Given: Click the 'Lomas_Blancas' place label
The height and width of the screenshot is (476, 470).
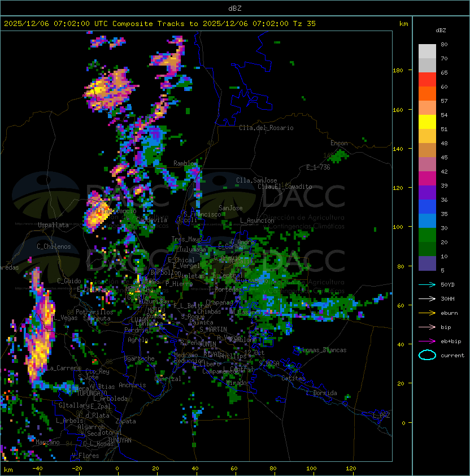Looking at the screenshot, I should (324, 350).
